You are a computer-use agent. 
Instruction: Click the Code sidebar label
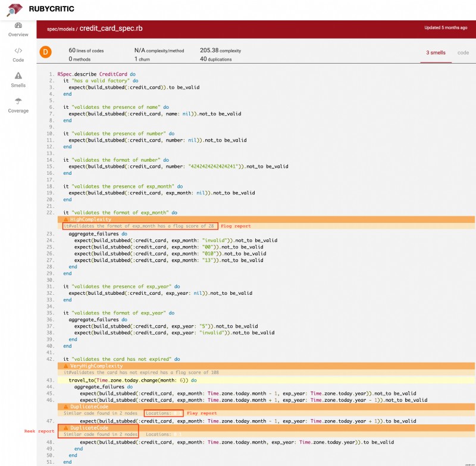tap(18, 60)
